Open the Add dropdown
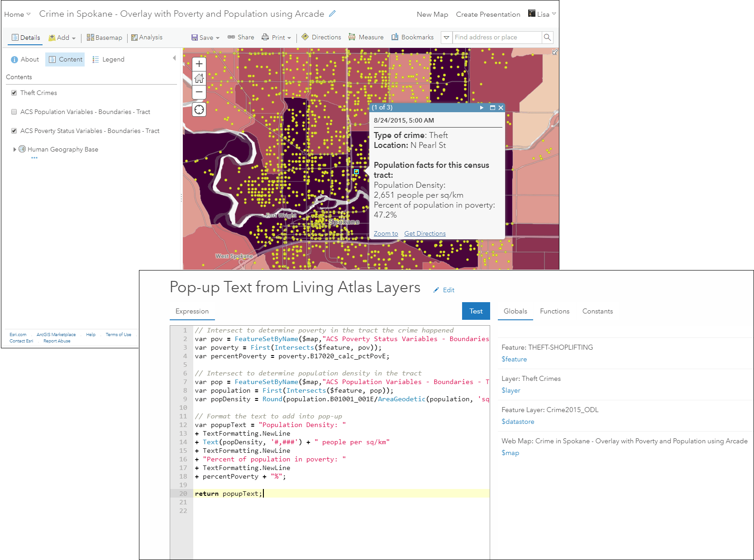 (62, 38)
